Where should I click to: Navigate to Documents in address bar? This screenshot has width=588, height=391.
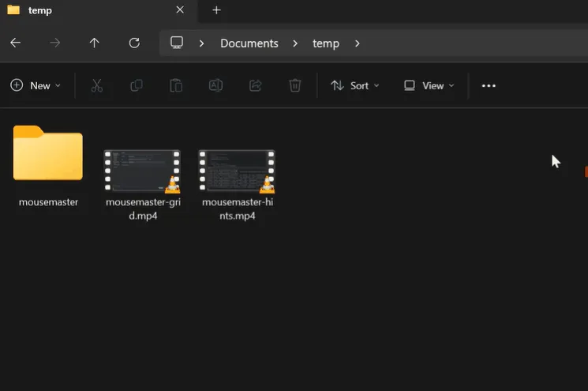[x=249, y=43]
